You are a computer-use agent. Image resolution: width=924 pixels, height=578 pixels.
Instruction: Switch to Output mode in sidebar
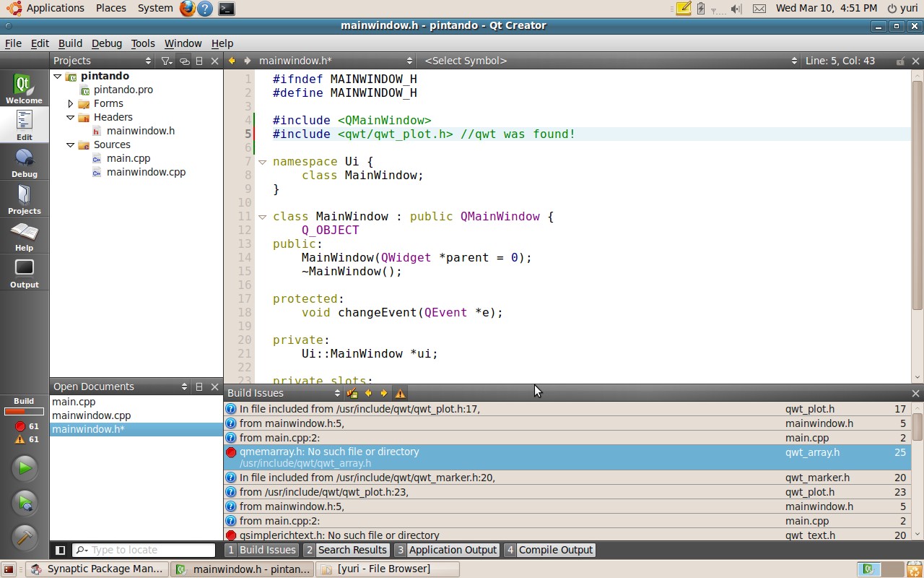tap(24, 273)
